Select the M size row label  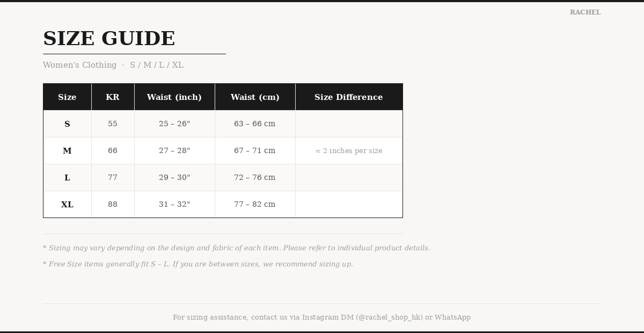[x=67, y=151]
